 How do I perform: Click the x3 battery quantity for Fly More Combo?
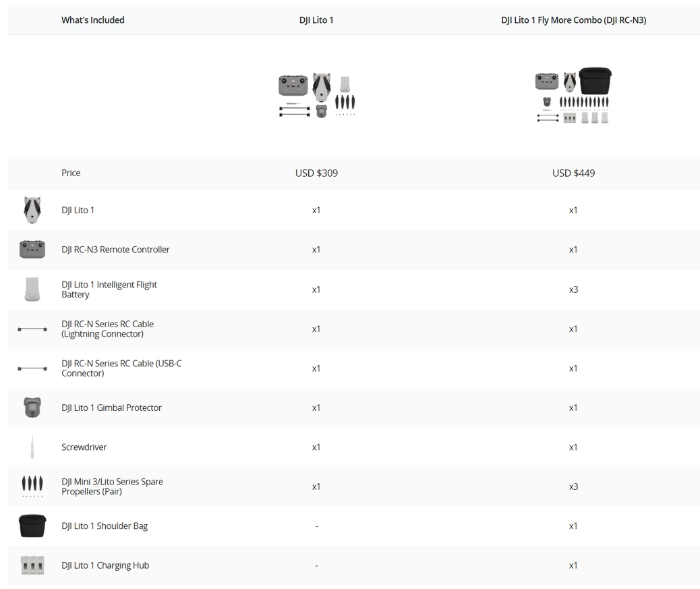[x=574, y=289]
